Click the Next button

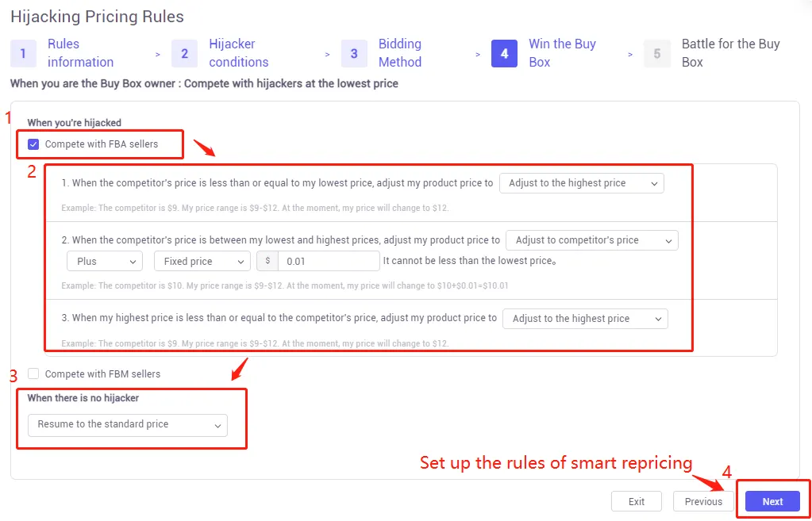click(x=772, y=500)
